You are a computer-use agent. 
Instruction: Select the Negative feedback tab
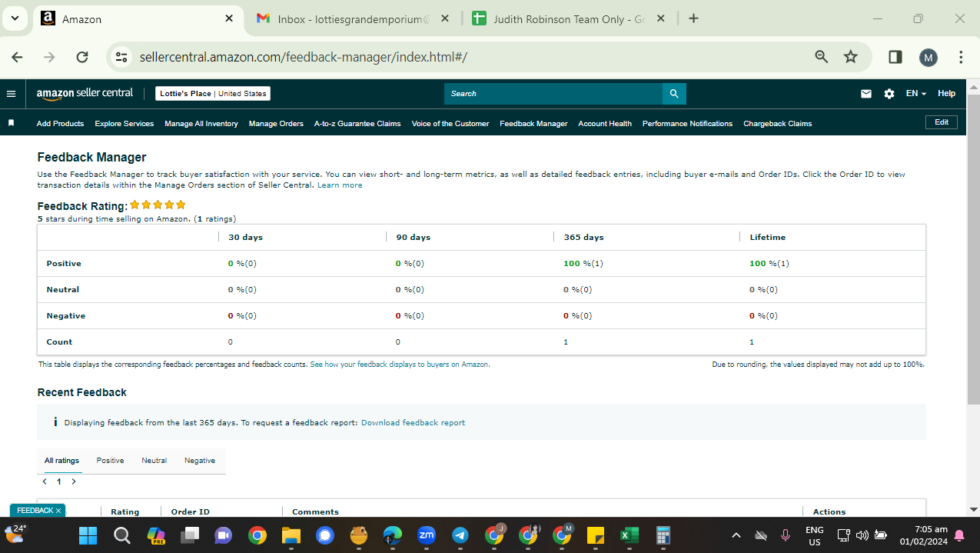[x=200, y=461]
